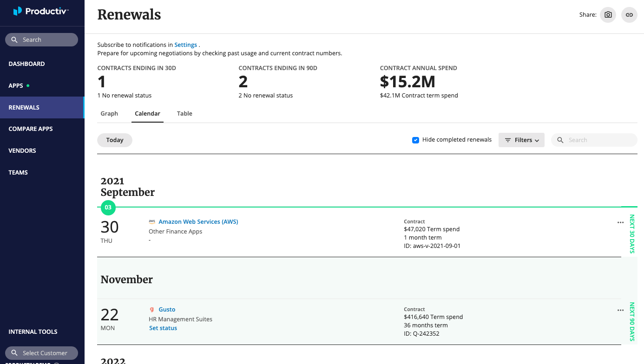Screen dimensions: 644x364
Task: Open Amazon Web Services (AWS) link
Action: 198,222
